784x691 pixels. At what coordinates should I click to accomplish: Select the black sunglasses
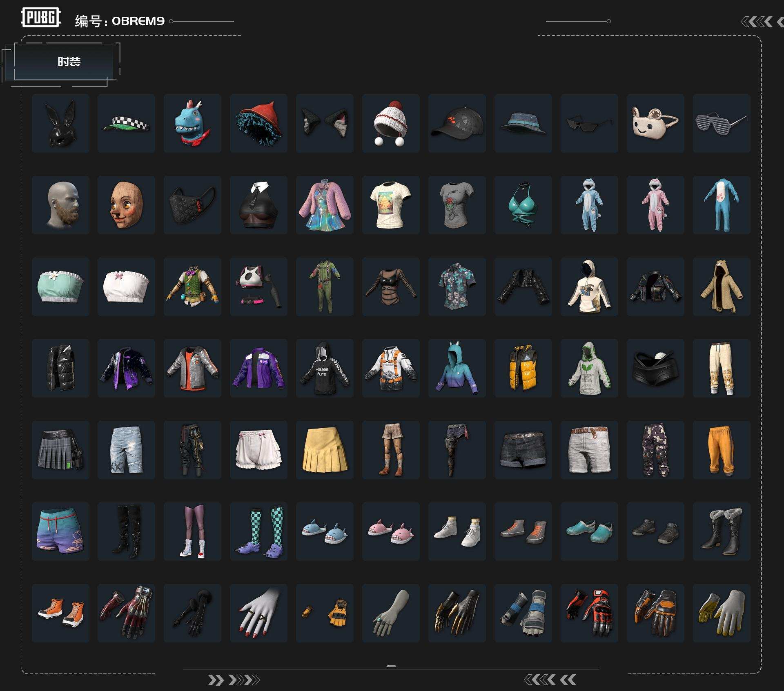(x=589, y=123)
